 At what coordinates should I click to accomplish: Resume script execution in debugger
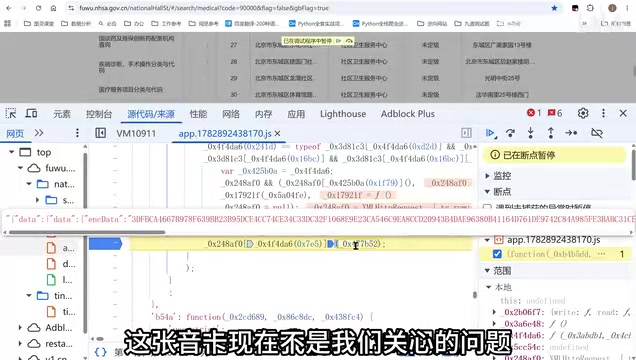tap(490, 133)
